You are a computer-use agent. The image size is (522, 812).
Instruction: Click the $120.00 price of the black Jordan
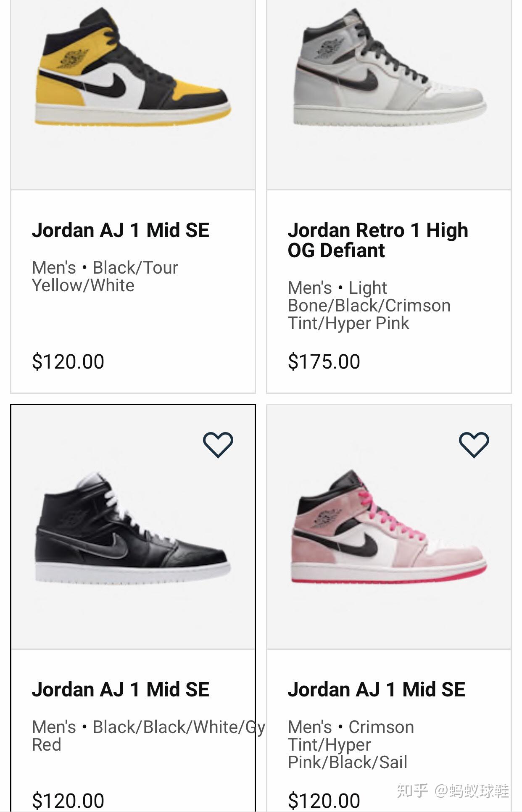click(68, 800)
